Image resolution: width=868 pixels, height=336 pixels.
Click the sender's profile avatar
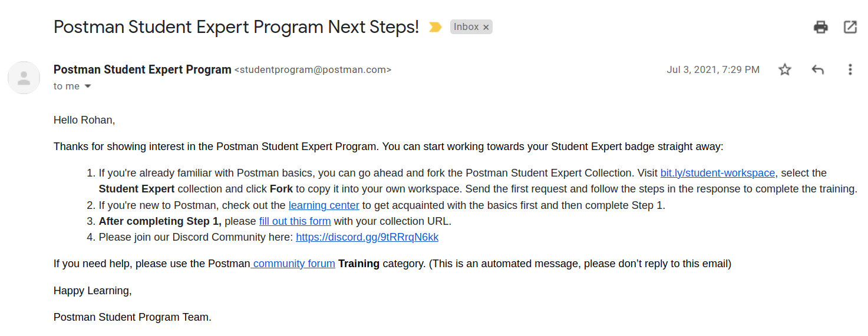[x=24, y=78]
